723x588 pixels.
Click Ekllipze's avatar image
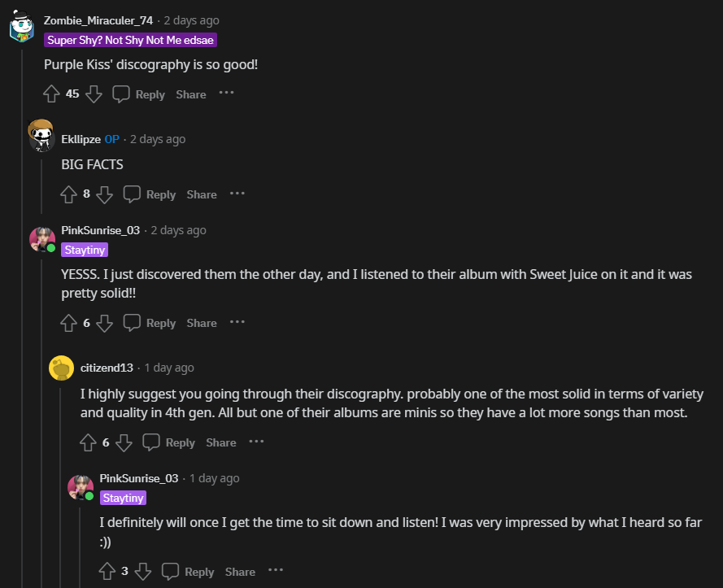point(41,135)
